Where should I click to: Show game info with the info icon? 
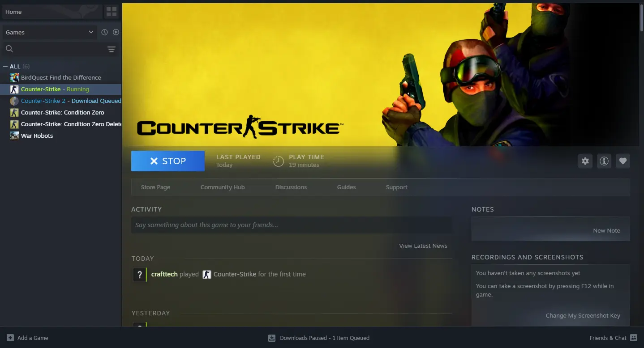click(x=604, y=161)
